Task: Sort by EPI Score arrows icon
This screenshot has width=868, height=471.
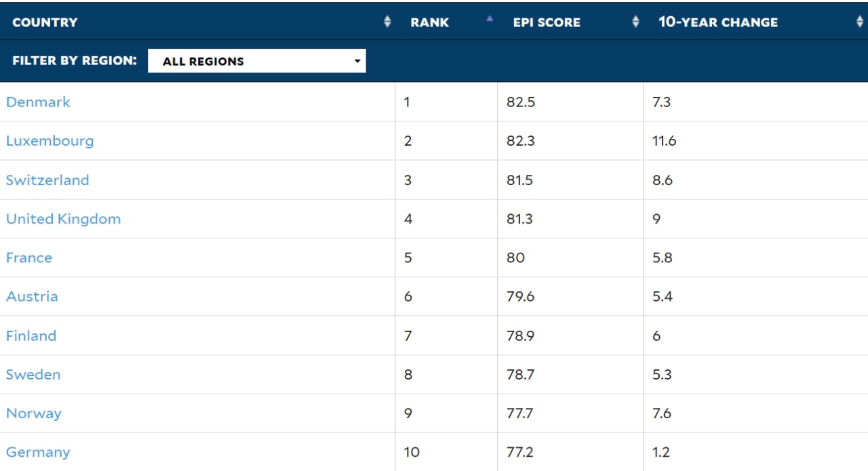Action: pyautogui.click(x=635, y=22)
